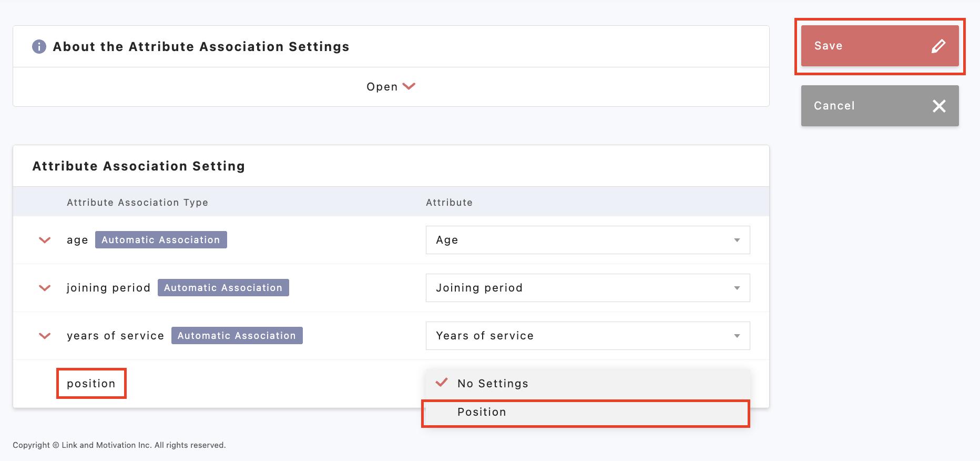Open the Joining period attribute dropdown
The image size is (980, 461).
point(587,288)
